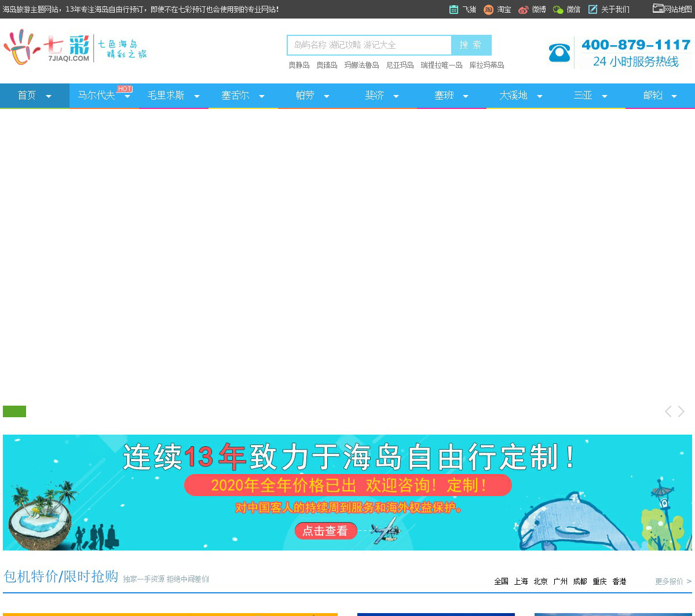Open the 马尔代夫 navigation tab
The height and width of the screenshot is (616, 695).
104,96
